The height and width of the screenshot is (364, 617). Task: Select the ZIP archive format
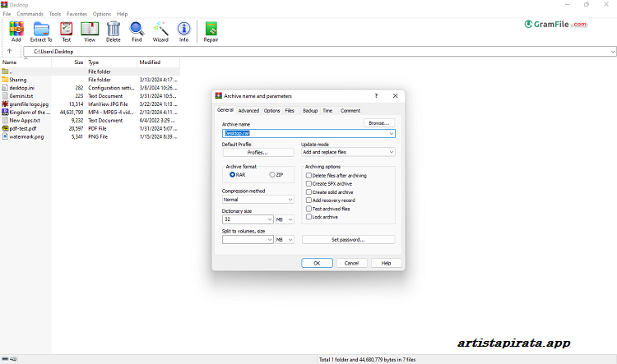coord(273,174)
